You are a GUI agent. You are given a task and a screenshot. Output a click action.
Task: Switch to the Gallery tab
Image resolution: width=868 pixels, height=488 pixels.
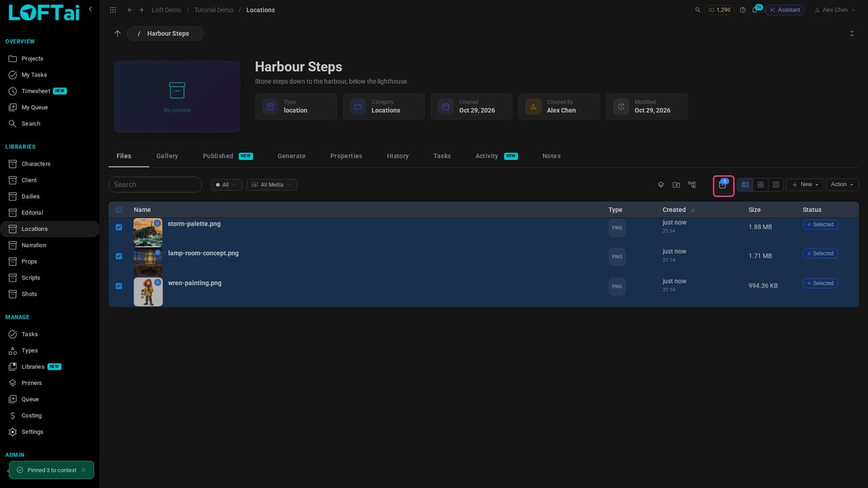167,156
